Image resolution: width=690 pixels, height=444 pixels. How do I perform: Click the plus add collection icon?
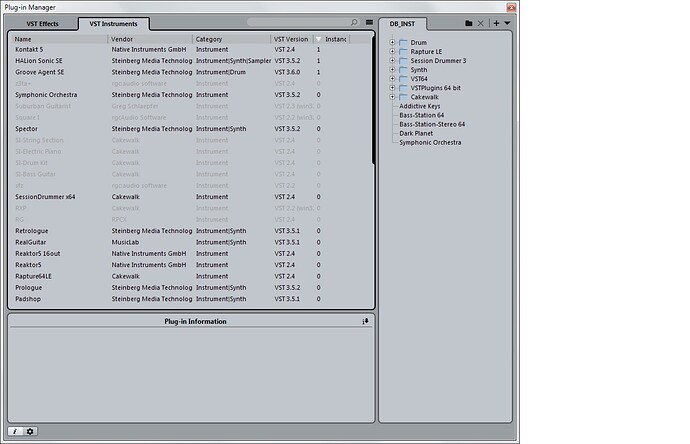(496, 23)
